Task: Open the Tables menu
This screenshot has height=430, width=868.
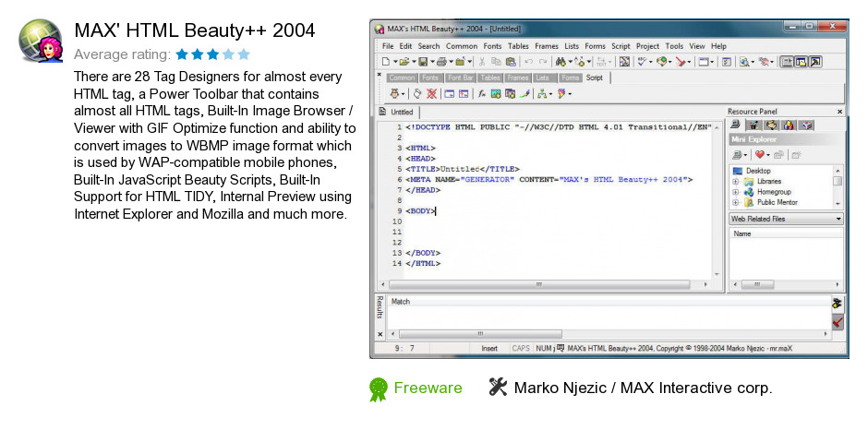Action: point(518,46)
